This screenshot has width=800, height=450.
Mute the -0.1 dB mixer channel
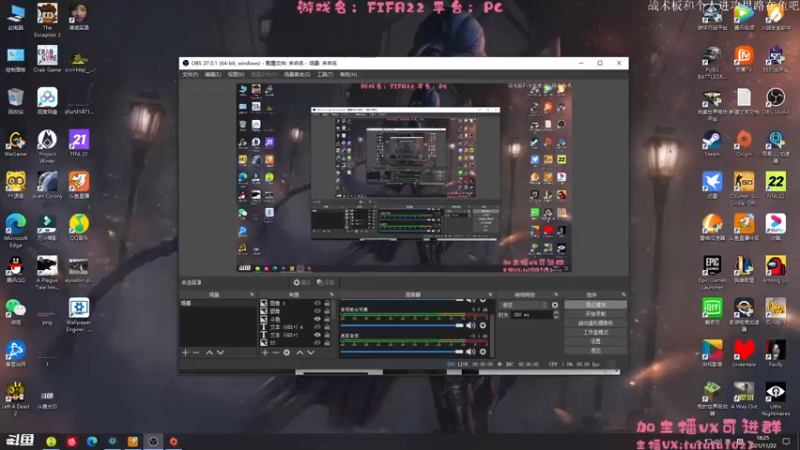pyautogui.click(x=470, y=352)
